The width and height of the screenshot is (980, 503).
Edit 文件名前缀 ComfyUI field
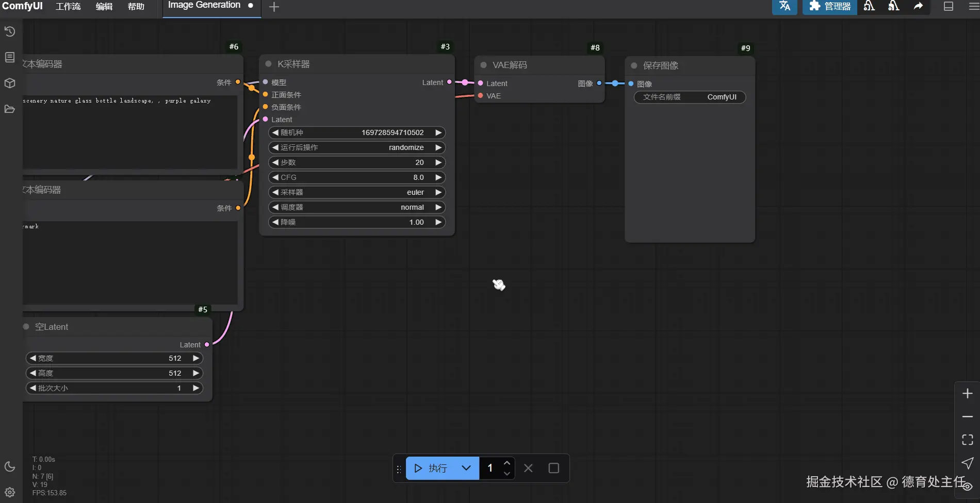click(x=690, y=97)
